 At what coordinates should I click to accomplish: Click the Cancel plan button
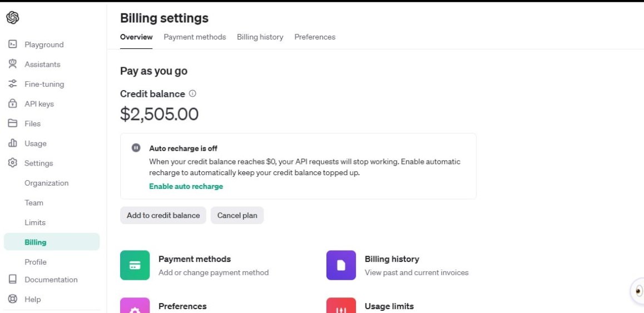237,215
